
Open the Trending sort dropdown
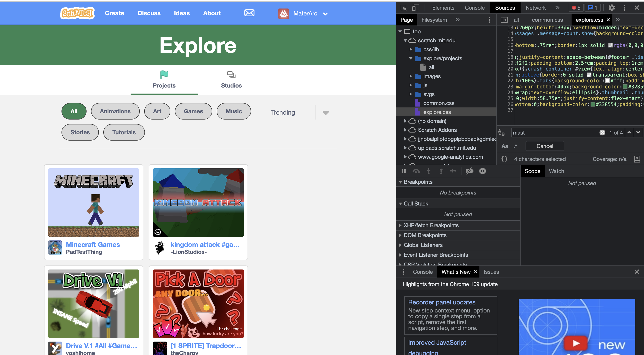coord(326,113)
